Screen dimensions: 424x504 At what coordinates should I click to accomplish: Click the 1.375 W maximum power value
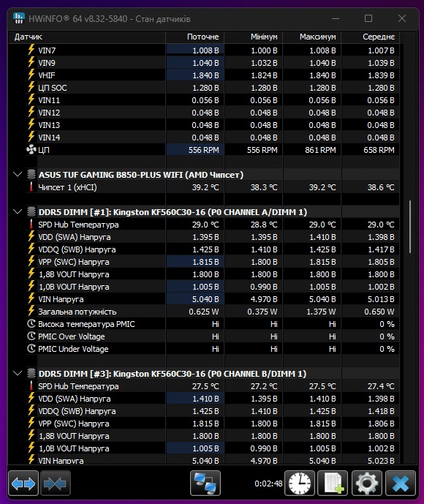tap(321, 312)
